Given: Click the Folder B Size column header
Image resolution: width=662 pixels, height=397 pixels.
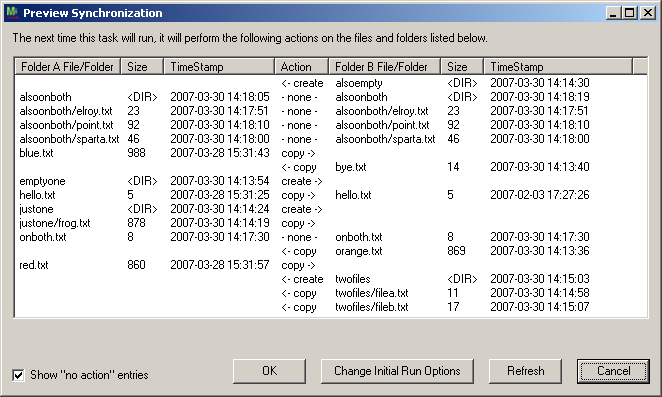Looking at the screenshot, I should point(462,67).
